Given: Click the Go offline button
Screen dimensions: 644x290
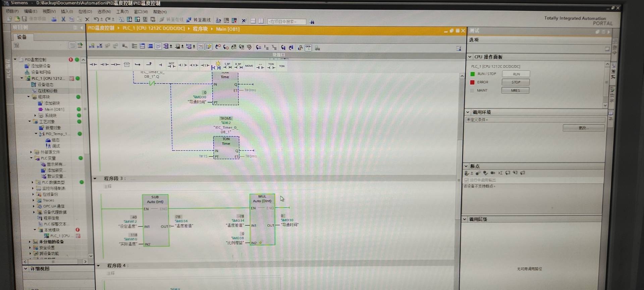Looking at the screenshot, I should pos(199,20).
